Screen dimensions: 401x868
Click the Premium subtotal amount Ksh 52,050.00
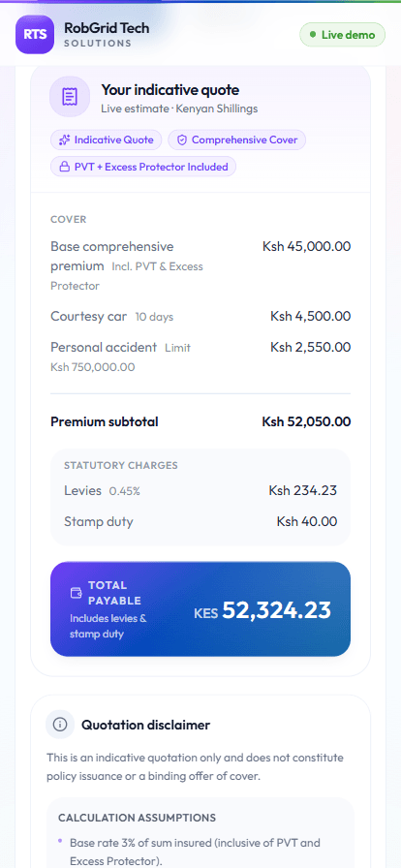[x=306, y=421]
